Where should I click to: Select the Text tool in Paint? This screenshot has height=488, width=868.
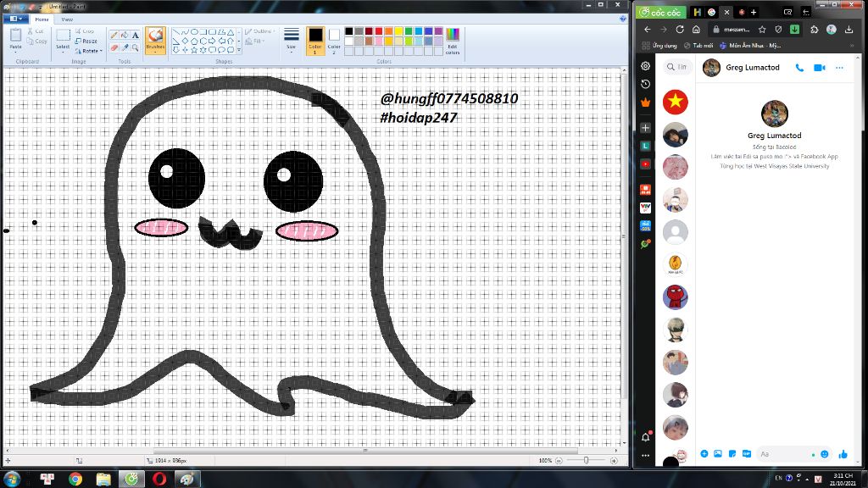(135, 35)
